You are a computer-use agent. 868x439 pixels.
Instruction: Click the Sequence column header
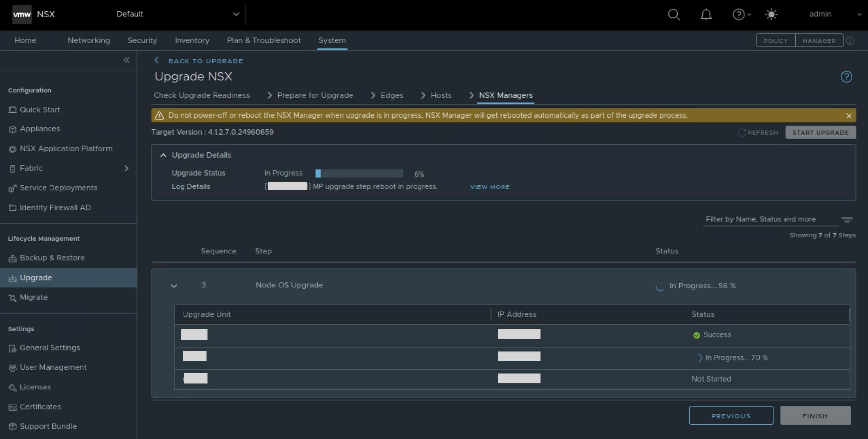[x=218, y=251]
